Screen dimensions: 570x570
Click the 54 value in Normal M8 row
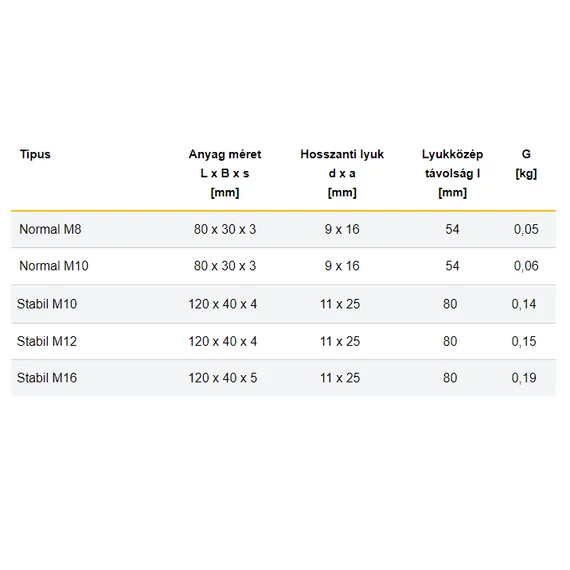452,229
